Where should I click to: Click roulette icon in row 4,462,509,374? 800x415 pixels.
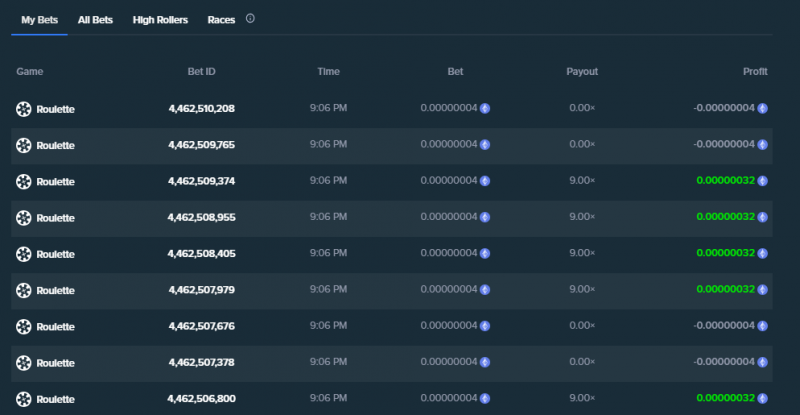pyautogui.click(x=23, y=181)
